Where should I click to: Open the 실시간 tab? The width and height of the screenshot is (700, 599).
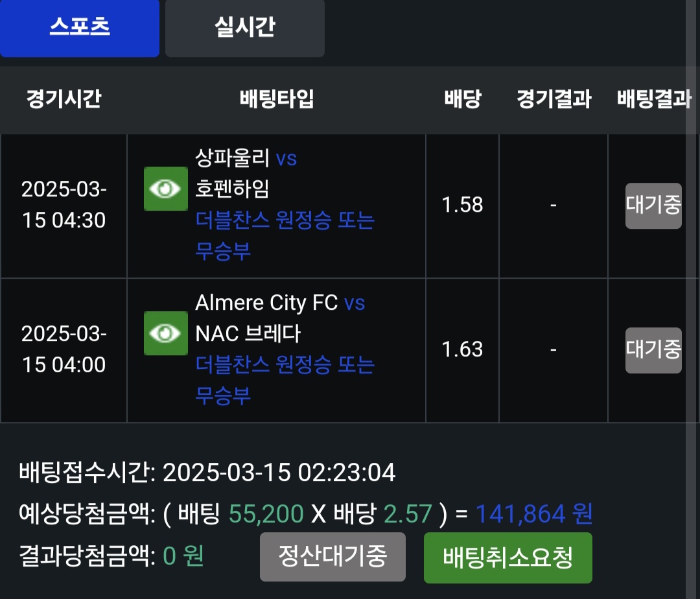(244, 28)
